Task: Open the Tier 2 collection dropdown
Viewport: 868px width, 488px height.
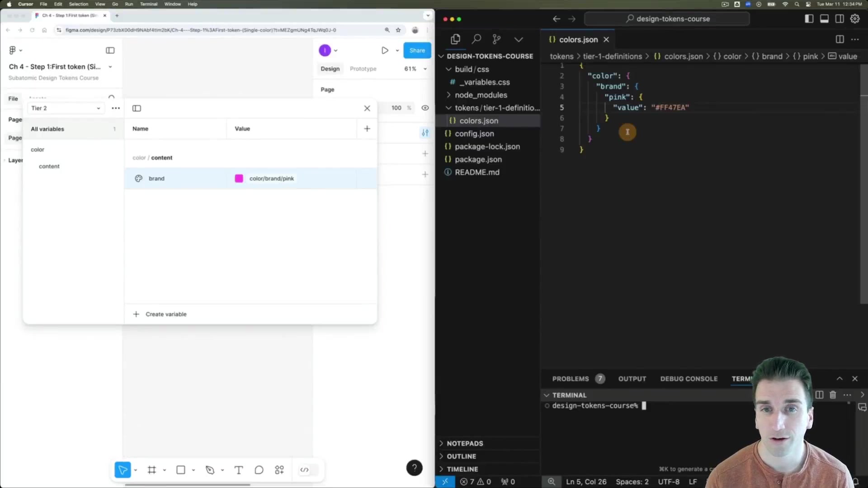Action: [66, 108]
